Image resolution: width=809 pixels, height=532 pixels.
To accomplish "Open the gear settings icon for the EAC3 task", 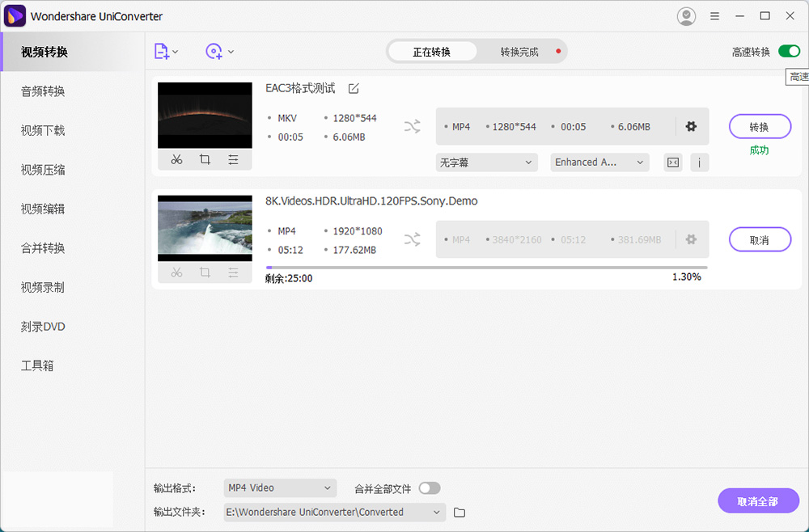I will point(693,126).
